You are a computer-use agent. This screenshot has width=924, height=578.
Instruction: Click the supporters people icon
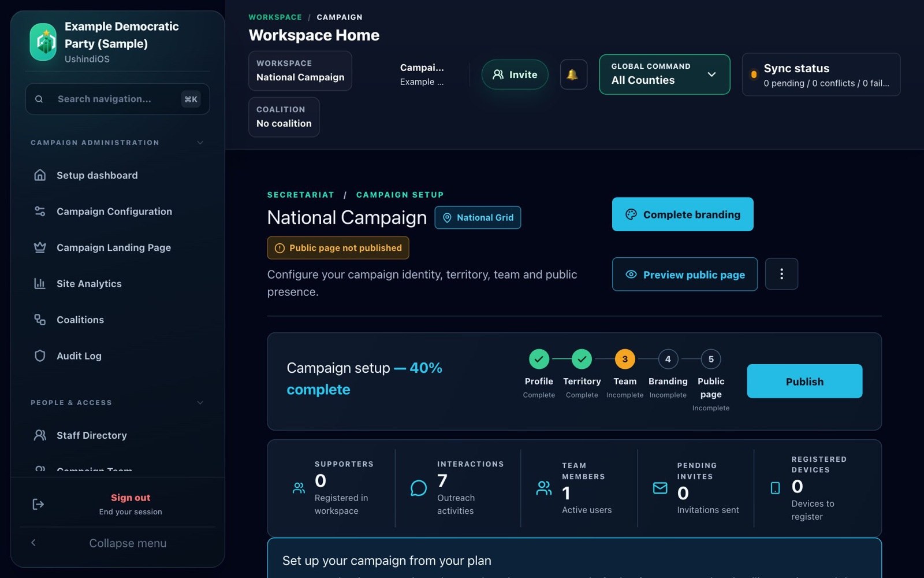point(299,488)
